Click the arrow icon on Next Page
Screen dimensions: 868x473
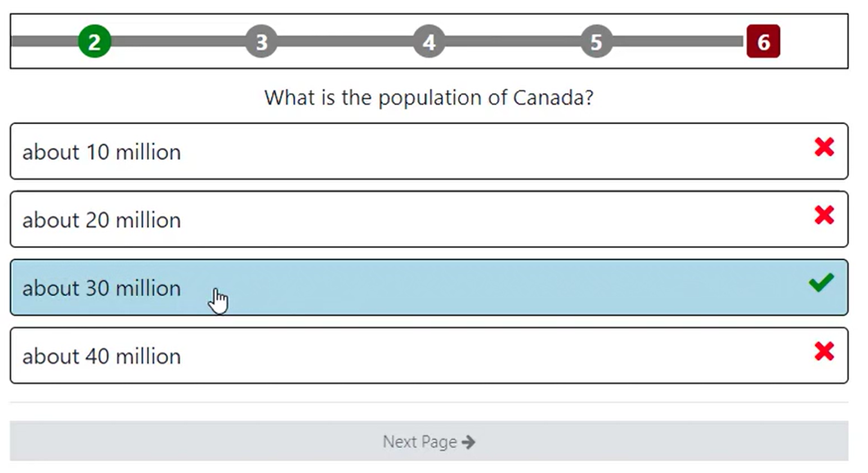(x=468, y=443)
